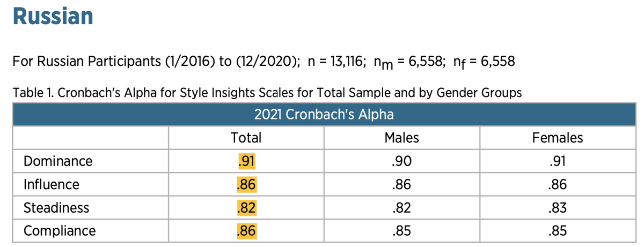Click highlighted Steadiness Total value .82

click(246, 208)
